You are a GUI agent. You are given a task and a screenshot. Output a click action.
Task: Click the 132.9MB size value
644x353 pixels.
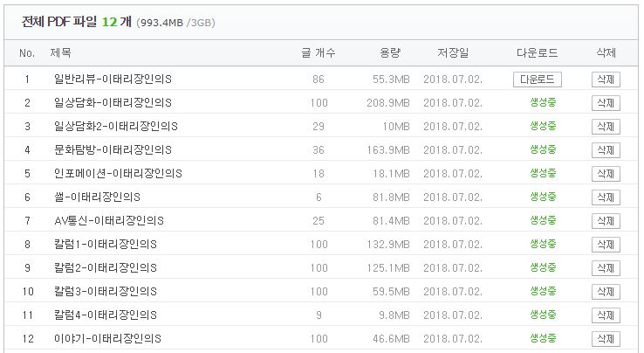click(388, 245)
